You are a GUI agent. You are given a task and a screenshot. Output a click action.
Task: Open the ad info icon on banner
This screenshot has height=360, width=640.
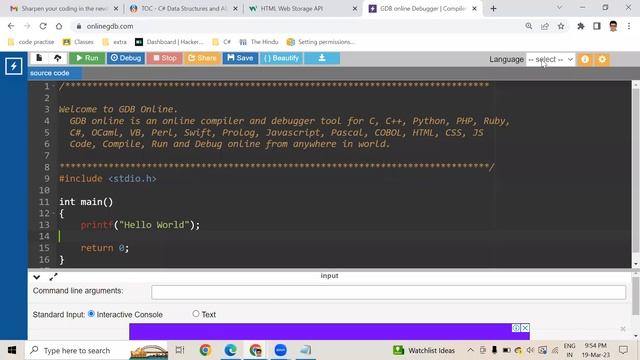point(516,328)
